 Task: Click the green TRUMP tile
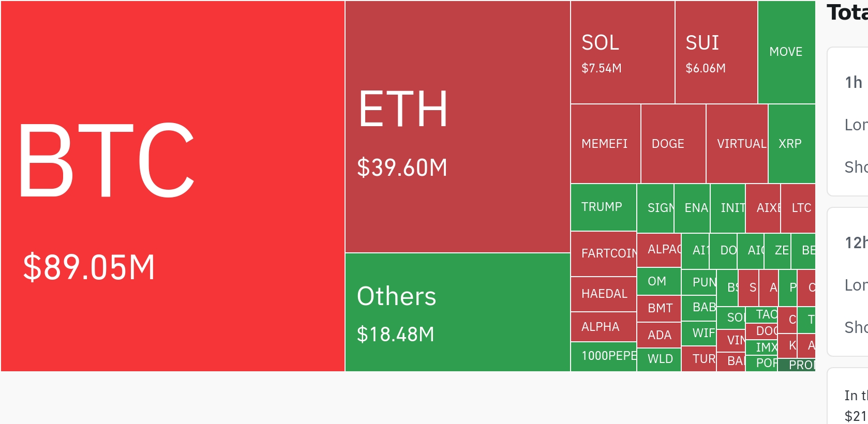click(603, 207)
